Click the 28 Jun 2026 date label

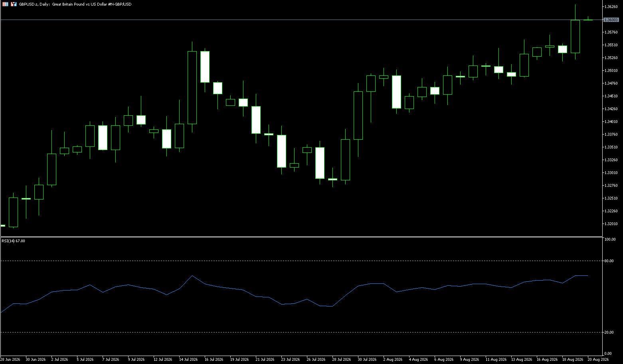click(10, 360)
